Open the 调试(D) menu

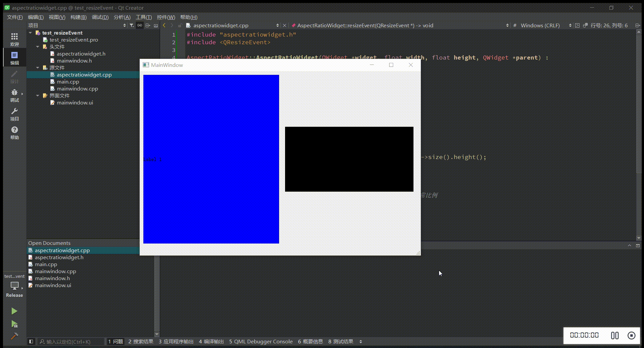(x=100, y=17)
